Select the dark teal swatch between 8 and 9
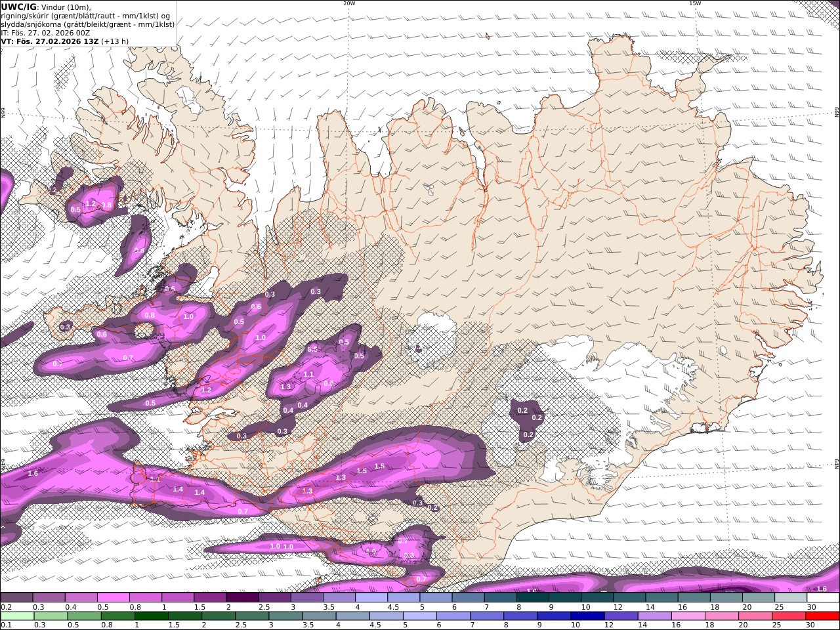 pos(533,598)
